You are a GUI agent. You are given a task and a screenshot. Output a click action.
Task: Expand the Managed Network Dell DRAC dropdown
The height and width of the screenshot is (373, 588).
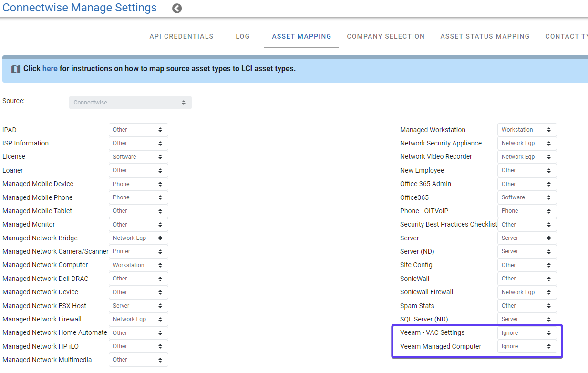(x=138, y=279)
